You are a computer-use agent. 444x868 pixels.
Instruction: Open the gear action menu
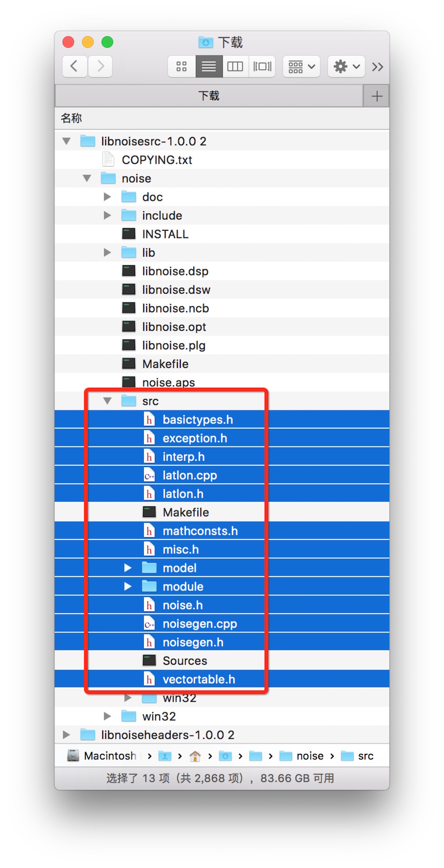click(346, 66)
